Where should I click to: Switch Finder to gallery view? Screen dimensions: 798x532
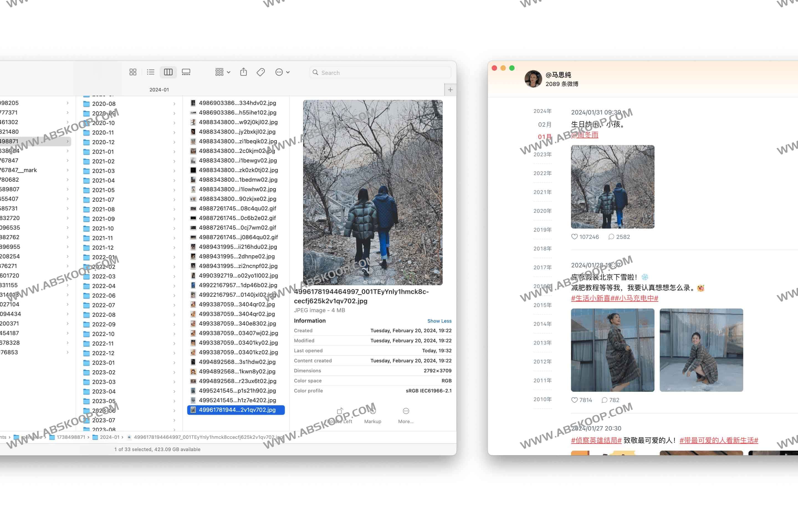tap(186, 72)
